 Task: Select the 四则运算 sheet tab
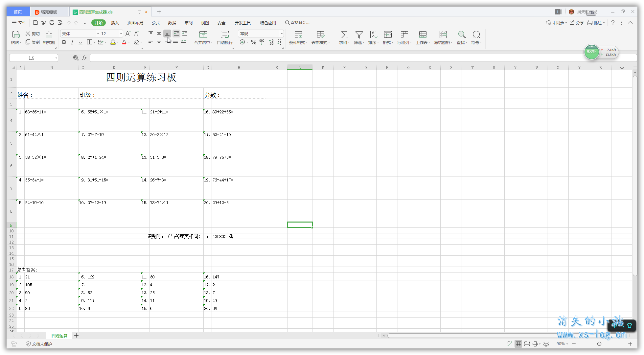point(59,336)
